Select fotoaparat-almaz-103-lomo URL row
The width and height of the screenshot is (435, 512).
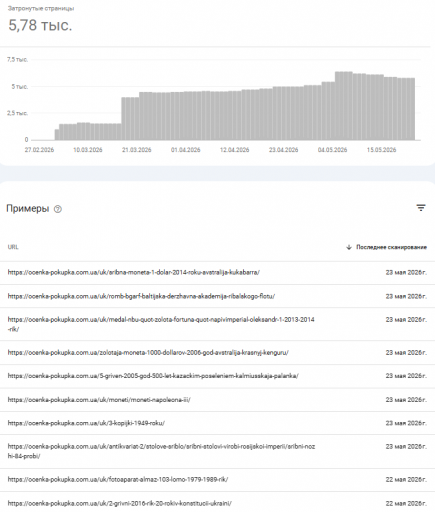coord(217,480)
